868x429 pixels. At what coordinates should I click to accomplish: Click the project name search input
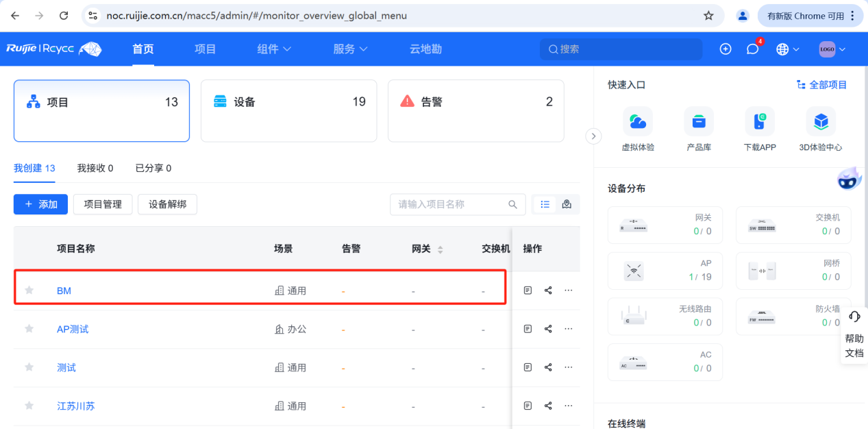[449, 204]
